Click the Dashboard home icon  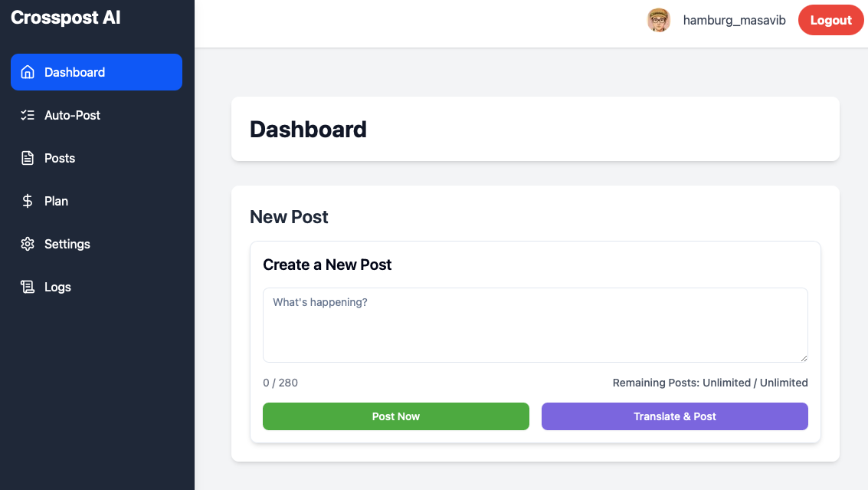28,72
